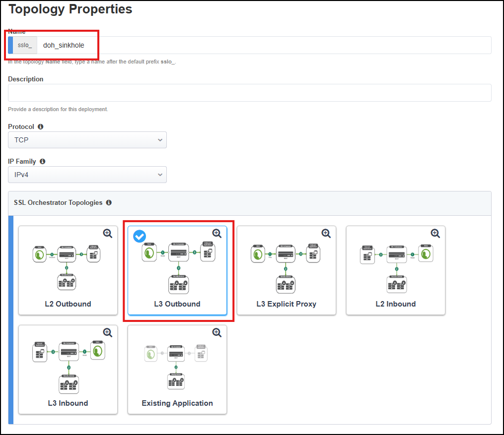Click the SSL Orchestrator Topologies header text
The image size is (504, 435).
pos(58,202)
